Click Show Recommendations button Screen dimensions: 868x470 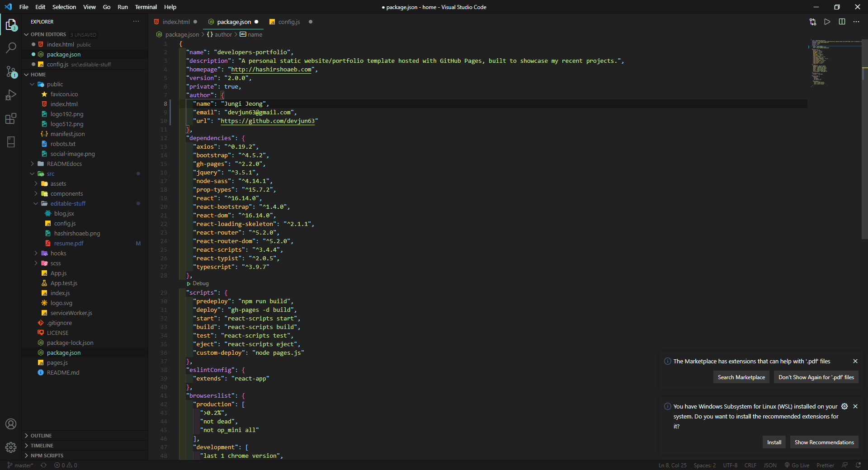[824, 442]
